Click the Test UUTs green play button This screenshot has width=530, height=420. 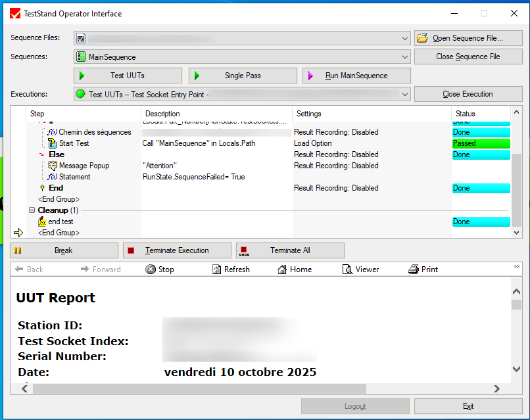pyautogui.click(x=128, y=76)
